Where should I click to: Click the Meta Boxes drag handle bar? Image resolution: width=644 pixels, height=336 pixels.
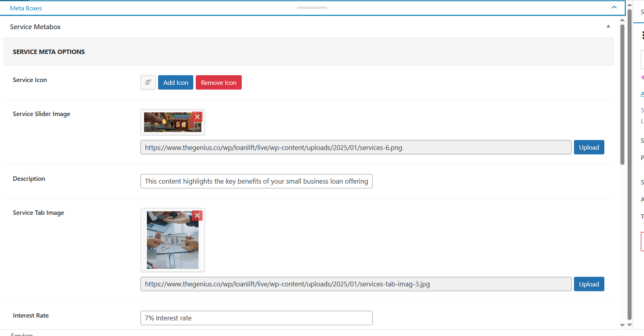tap(312, 8)
